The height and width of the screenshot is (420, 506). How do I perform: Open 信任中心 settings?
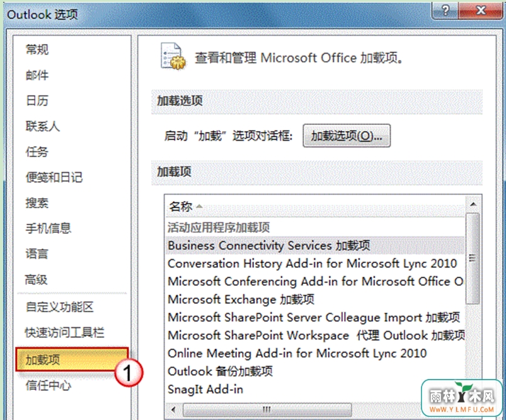pos(49,385)
